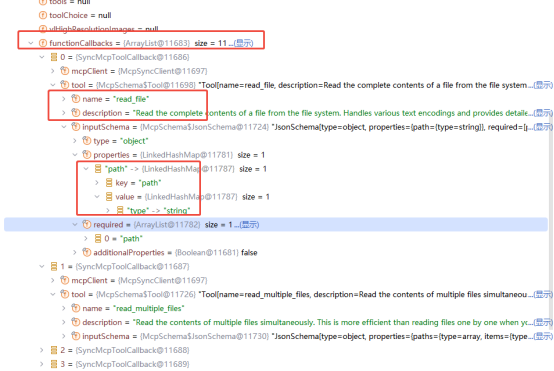The image size is (554, 371).
Task: Collapse element 1 SyncMcpToolCallback@11687
Action: 42,266
